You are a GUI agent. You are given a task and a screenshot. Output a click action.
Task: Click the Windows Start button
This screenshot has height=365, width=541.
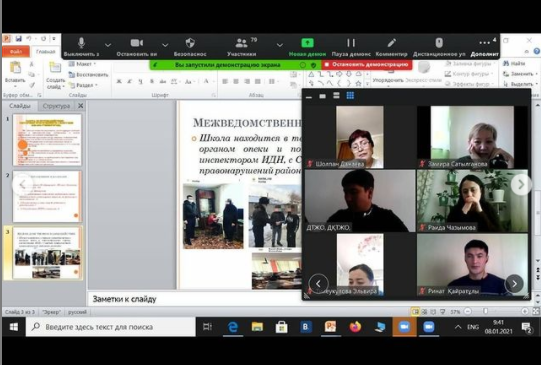[x=13, y=327]
